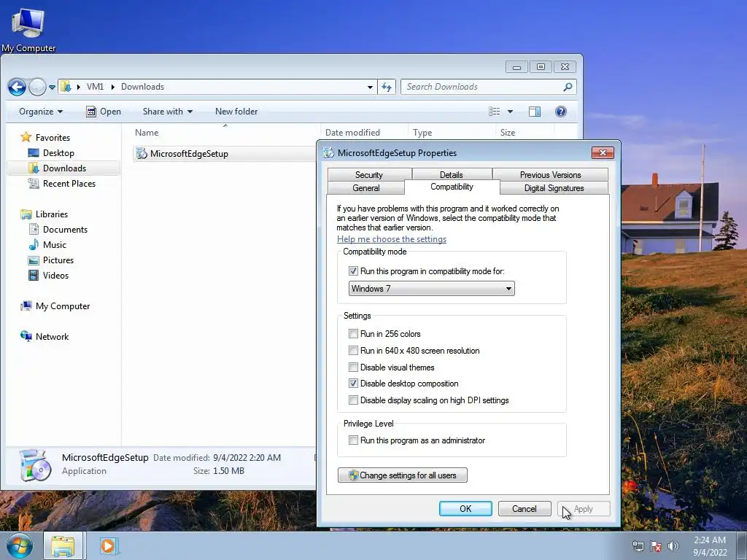Uncheck Disable desktop composition
Viewport: 747px width, 560px height.
point(353,384)
